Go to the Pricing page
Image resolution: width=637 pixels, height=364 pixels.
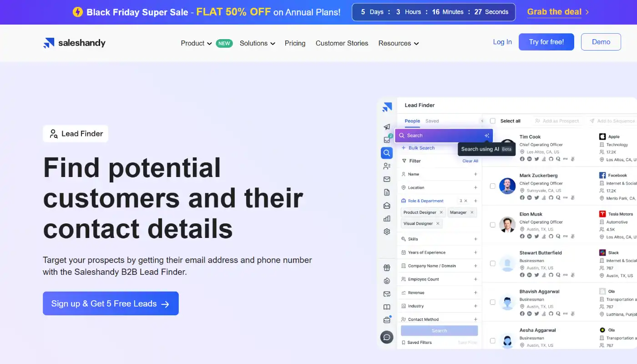click(x=295, y=43)
